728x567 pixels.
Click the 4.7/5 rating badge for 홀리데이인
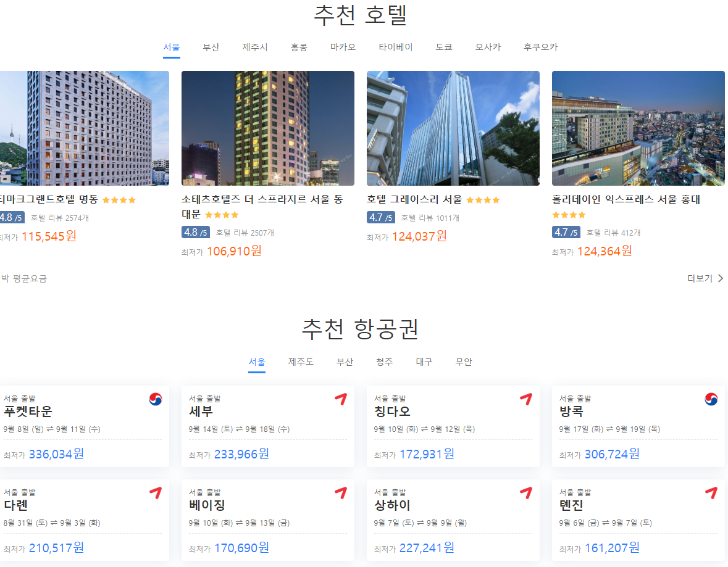[566, 232]
